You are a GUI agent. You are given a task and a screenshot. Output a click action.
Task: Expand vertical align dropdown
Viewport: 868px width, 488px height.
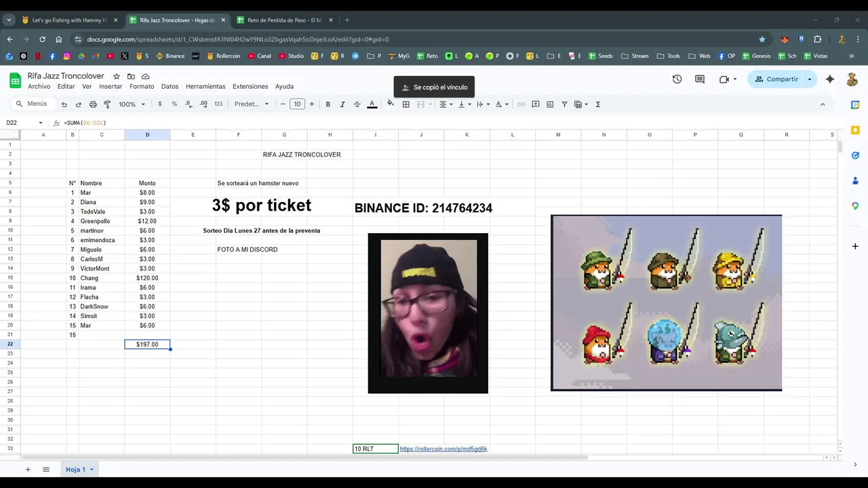pos(465,104)
